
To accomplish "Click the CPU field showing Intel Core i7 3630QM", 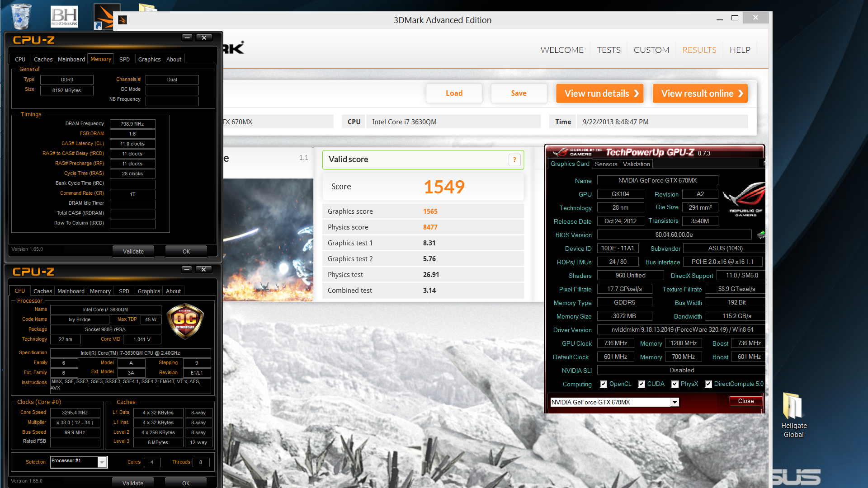I will [x=453, y=122].
